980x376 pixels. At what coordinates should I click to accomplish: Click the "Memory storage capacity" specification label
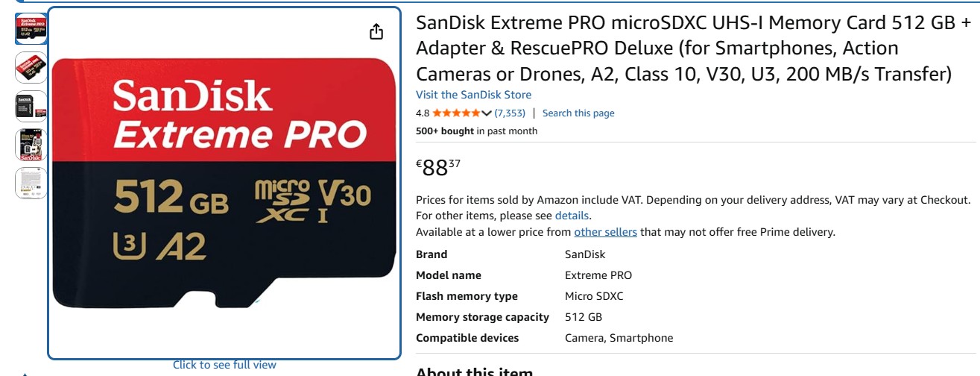(482, 317)
